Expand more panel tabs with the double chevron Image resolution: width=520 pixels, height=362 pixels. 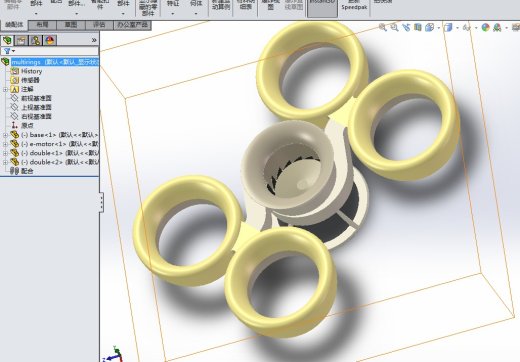[94, 40]
